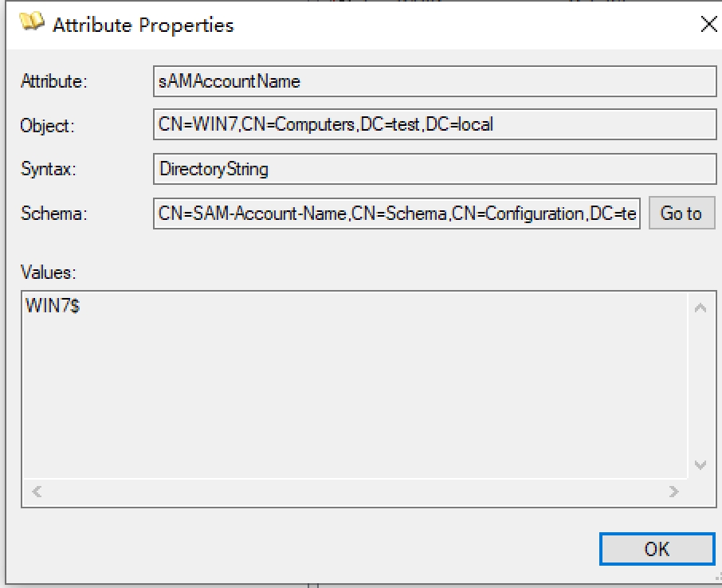This screenshot has width=722, height=588.
Task: Click the DirectoryString syntax field
Action: pyautogui.click(x=434, y=169)
